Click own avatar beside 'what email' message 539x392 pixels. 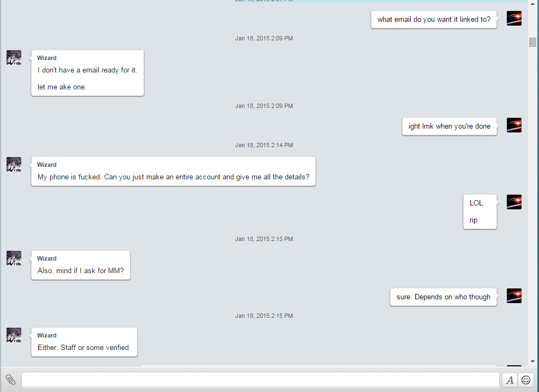(514, 18)
